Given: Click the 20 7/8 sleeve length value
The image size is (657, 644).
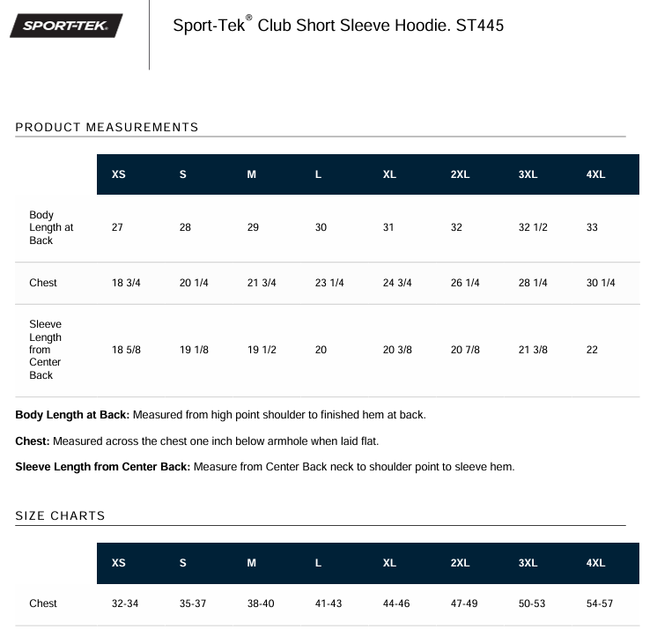Looking at the screenshot, I should (465, 350).
